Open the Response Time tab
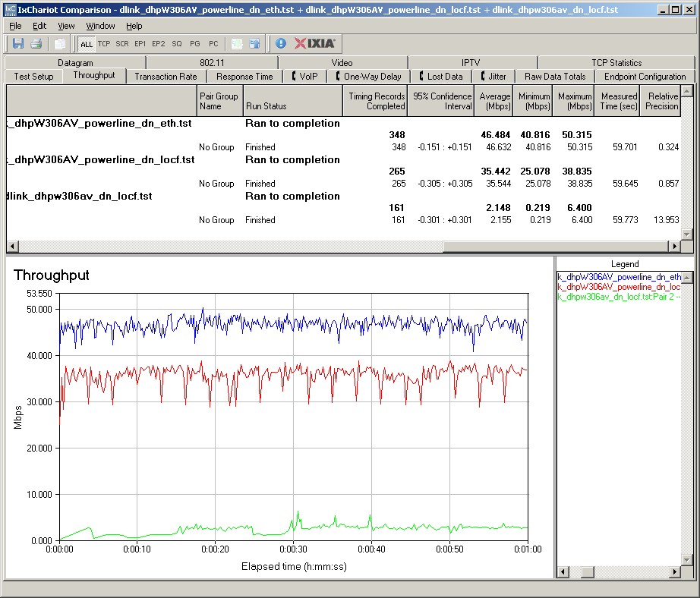This screenshot has width=700, height=598. [244, 77]
